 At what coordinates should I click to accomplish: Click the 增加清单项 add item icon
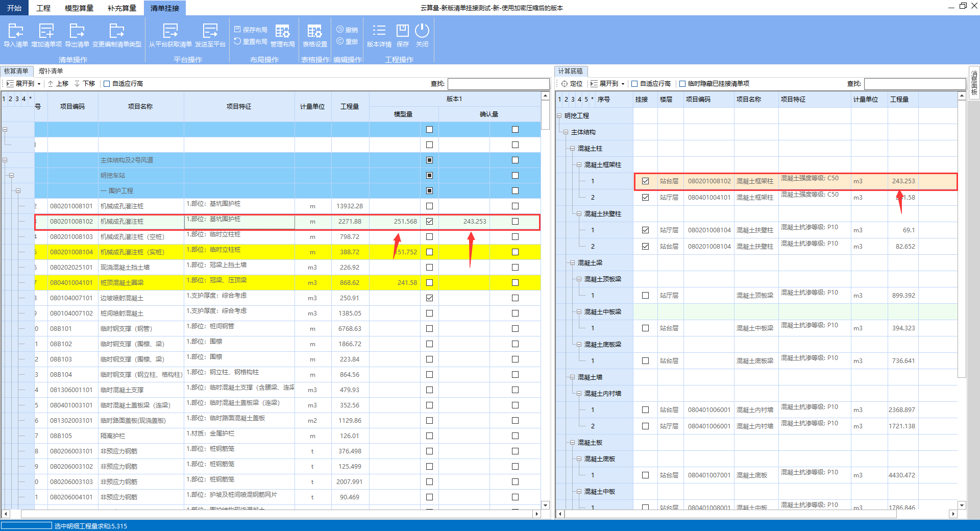click(x=46, y=31)
